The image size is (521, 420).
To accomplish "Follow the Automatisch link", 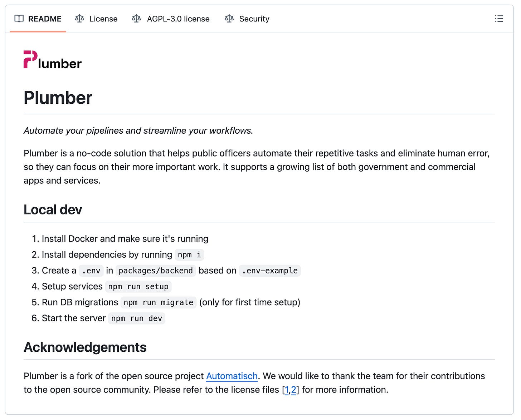I will [x=232, y=376].
